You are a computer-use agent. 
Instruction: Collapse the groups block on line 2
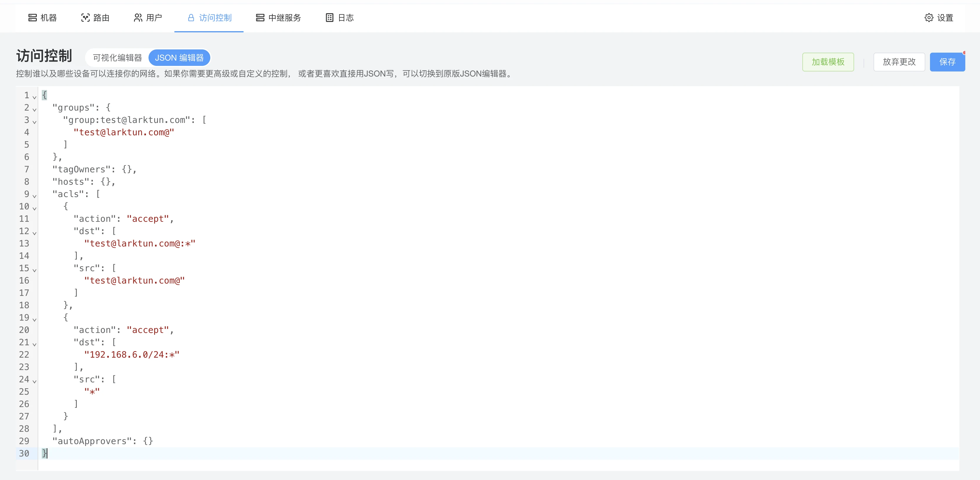[x=35, y=109]
